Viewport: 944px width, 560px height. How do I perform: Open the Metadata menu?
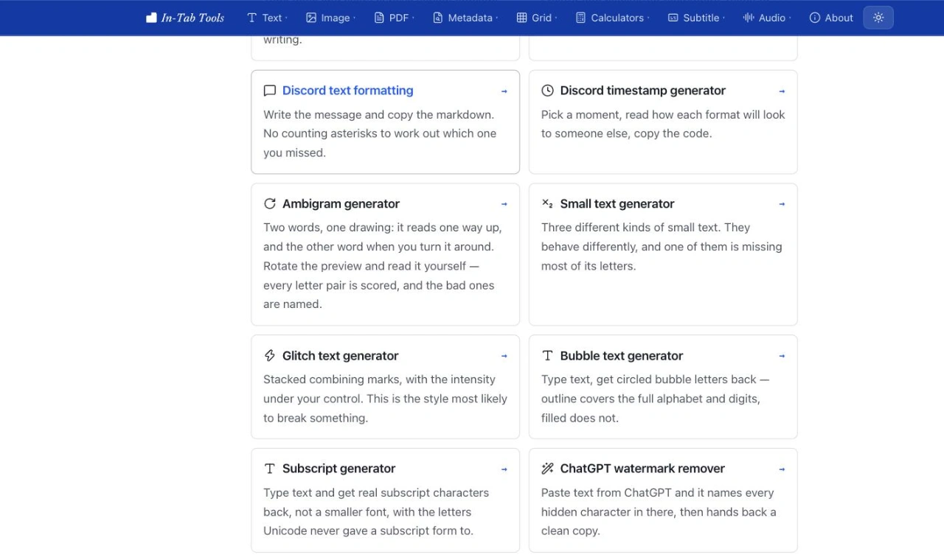465,18
